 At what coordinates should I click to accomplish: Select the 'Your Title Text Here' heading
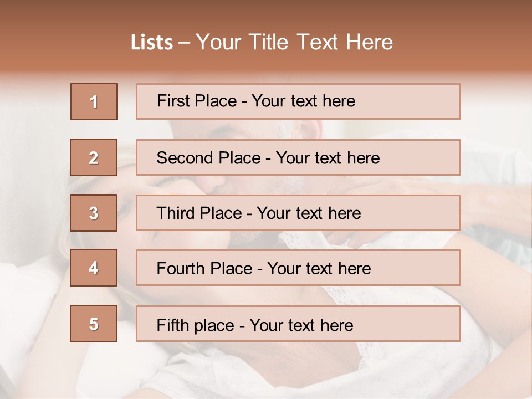pos(294,42)
